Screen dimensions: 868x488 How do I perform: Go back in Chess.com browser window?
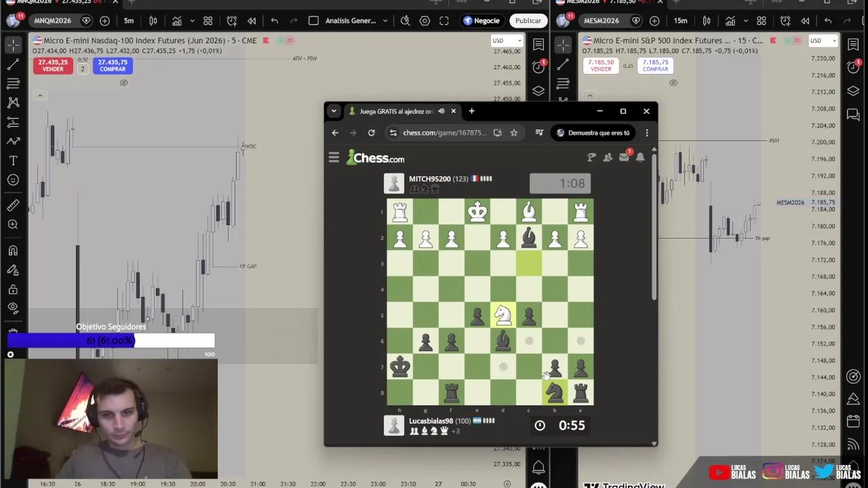(335, 133)
